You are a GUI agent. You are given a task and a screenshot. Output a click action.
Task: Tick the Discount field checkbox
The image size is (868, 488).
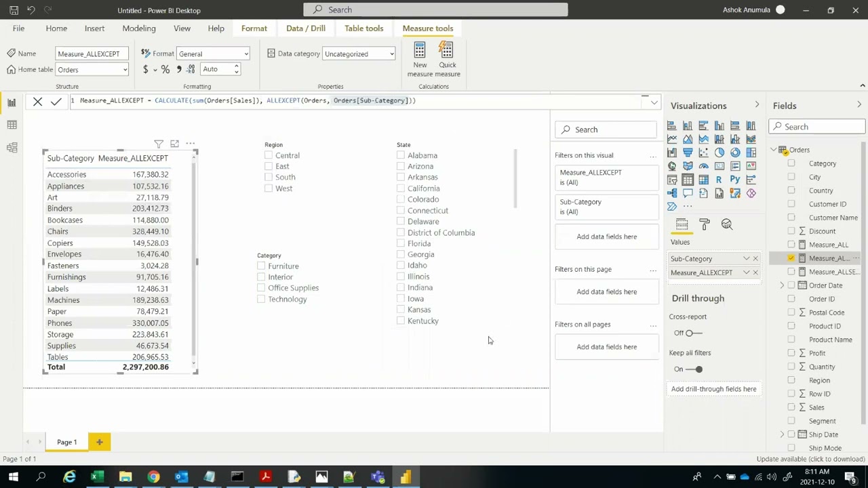791,231
